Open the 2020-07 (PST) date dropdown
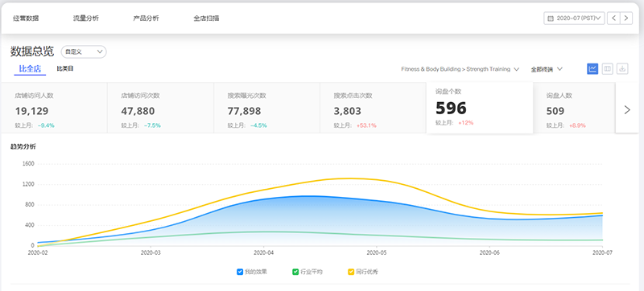This screenshot has height=291, width=644. click(x=574, y=18)
